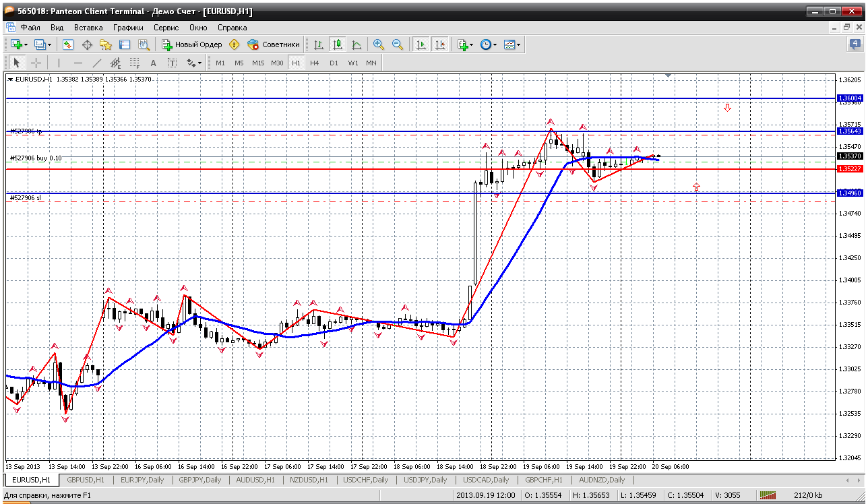The height and width of the screenshot is (504, 868).
Task: Toggle the Советники button
Action: coord(273,44)
